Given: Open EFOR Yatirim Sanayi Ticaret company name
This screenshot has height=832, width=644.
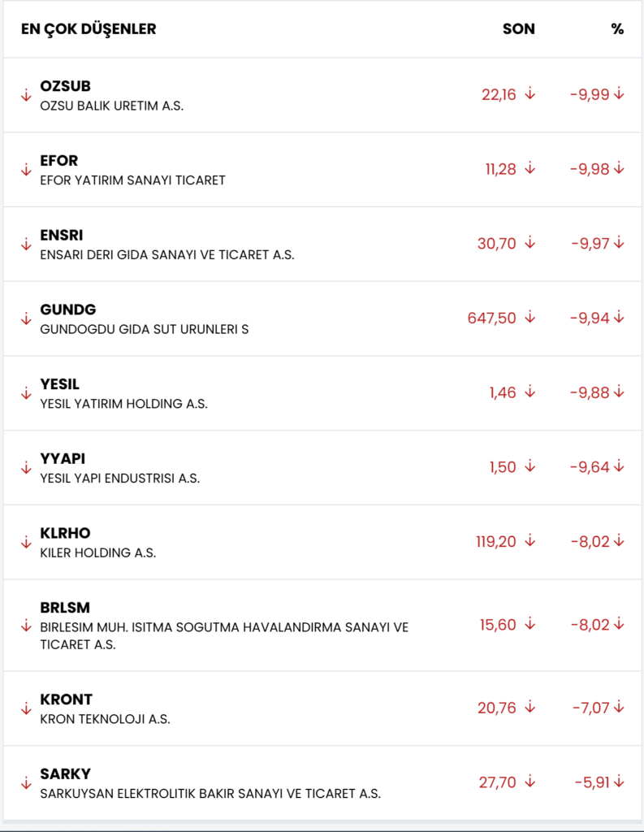Looking at the screenshot, I should click(132, 180).
